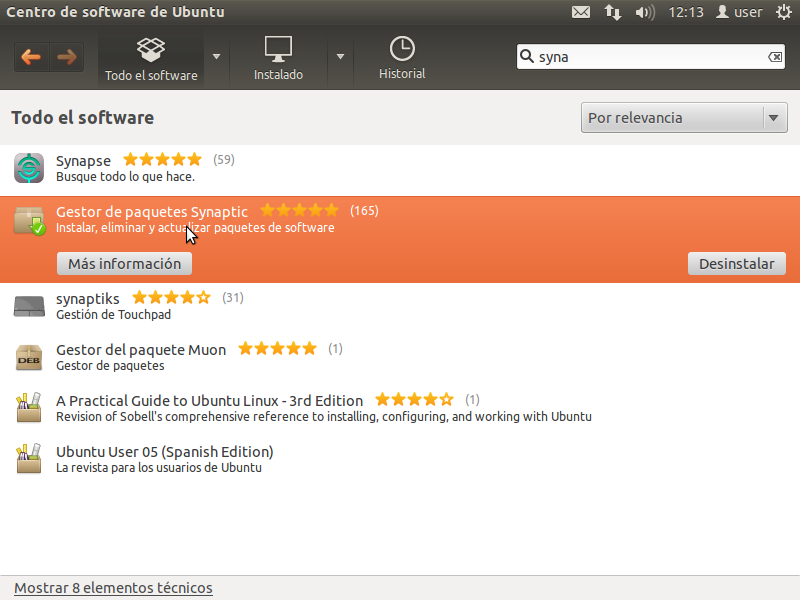The width and height of the screenshot is (800, 600).
Task: Click the Muon five-star rating
Action: click(278, 348)
